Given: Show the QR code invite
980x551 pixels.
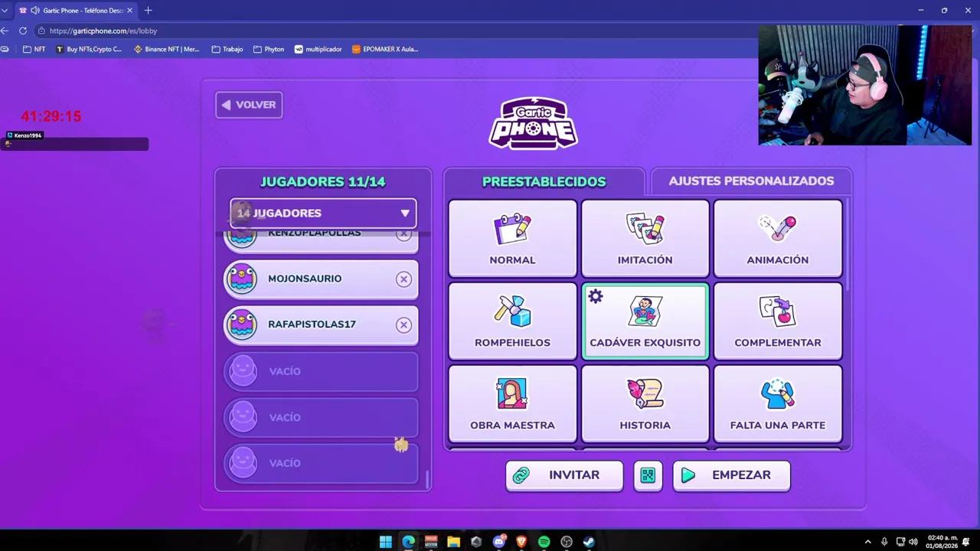Looking at the screenshot, I should [648, 475].
